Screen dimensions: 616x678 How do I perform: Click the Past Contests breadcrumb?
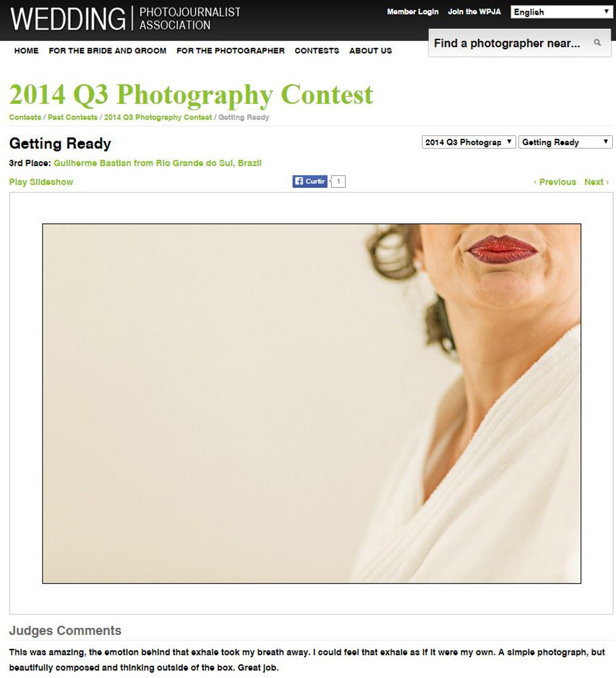coord(73,118)
